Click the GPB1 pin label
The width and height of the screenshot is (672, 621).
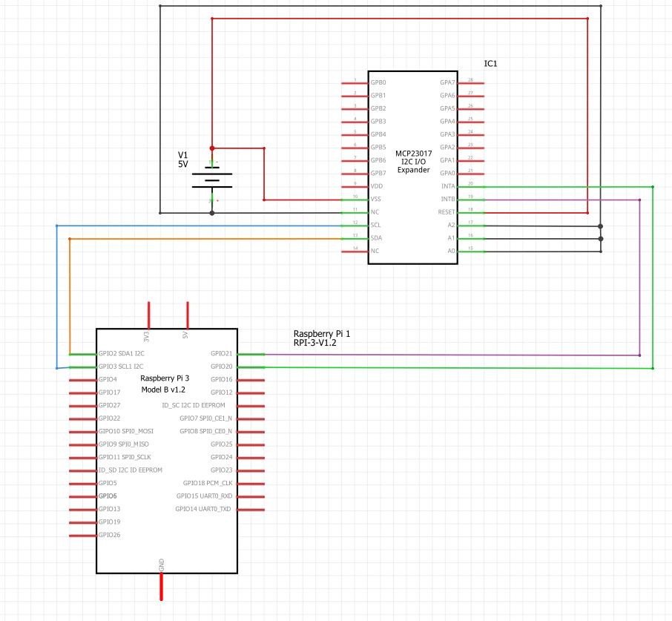378,96
